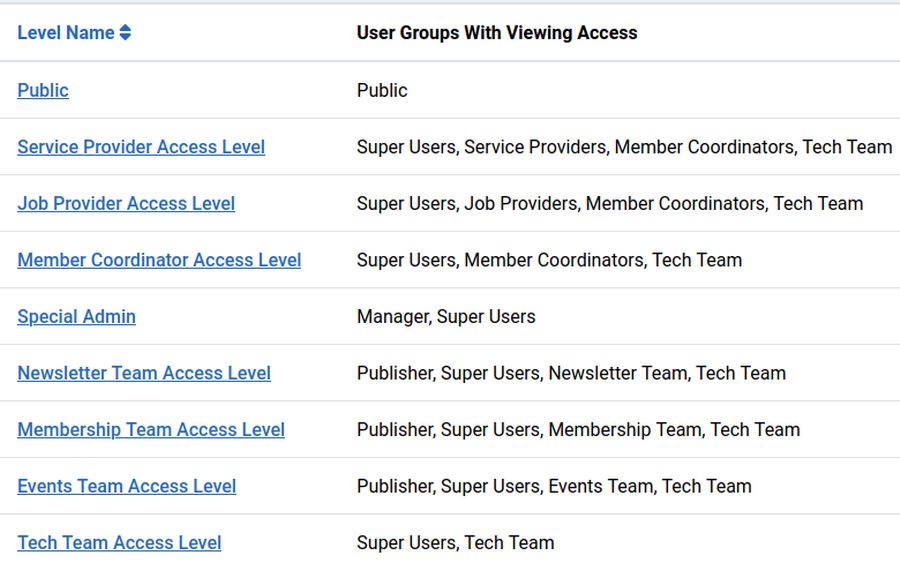Click the User Groups With Viewing Access header
Image resolution: width=900 pixels, height=570 pixels.
[497, 33]
